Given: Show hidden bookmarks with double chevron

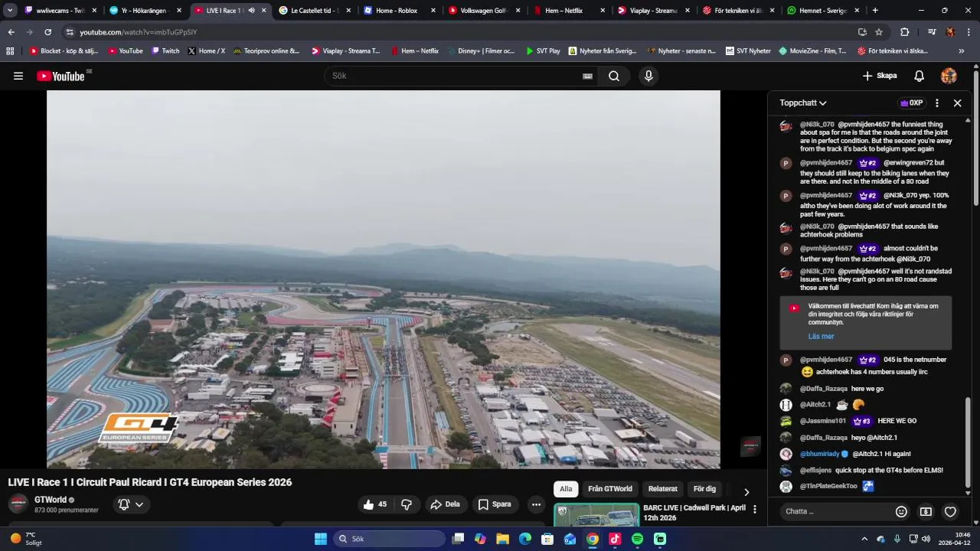Looking at the screenshot, I should (962, 51).
